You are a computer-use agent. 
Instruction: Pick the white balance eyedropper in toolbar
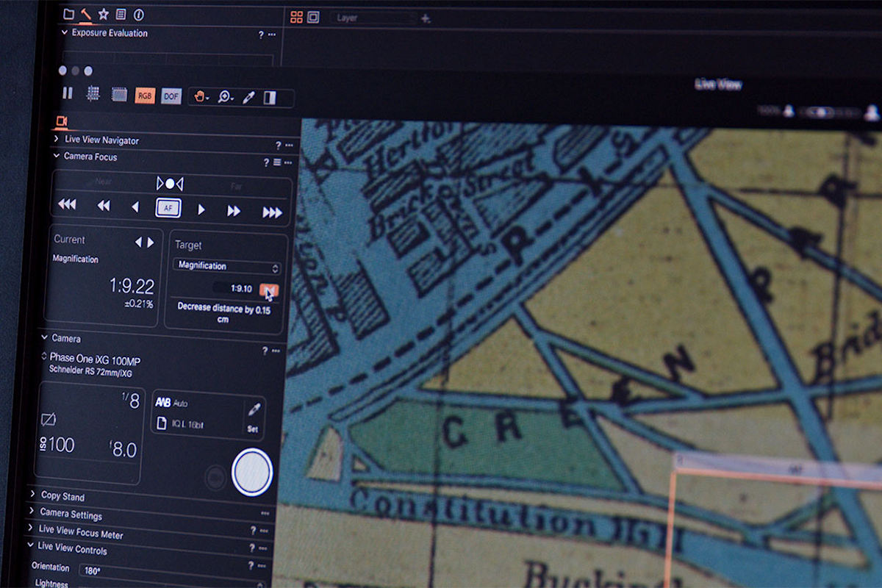(x=248, y=97)
